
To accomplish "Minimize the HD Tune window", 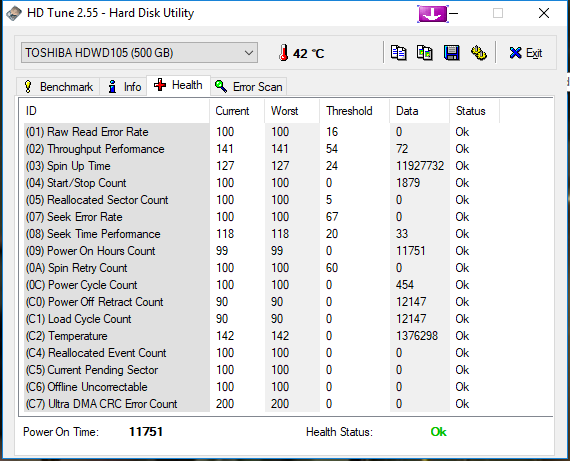I will tap(454, 13).
